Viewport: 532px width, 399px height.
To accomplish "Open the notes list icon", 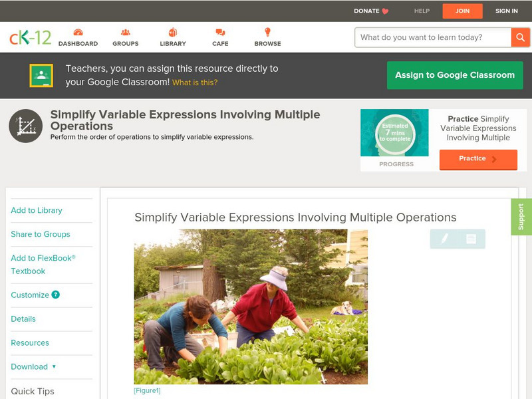I will (471, 239).
